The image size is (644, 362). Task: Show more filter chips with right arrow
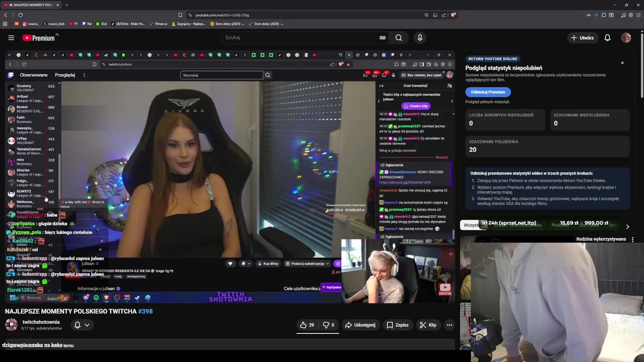click(x=627, y=227)
